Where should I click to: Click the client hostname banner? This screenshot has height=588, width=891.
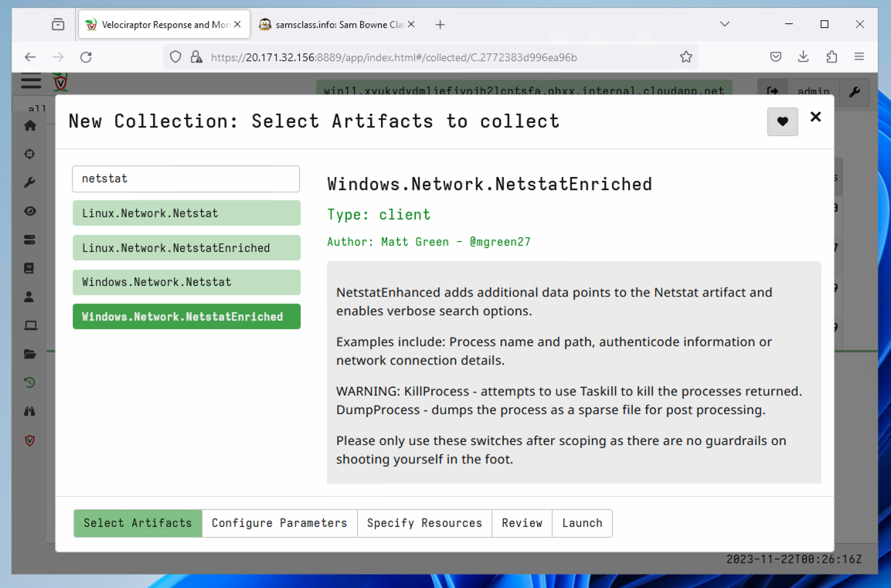(x=524, y=90)
